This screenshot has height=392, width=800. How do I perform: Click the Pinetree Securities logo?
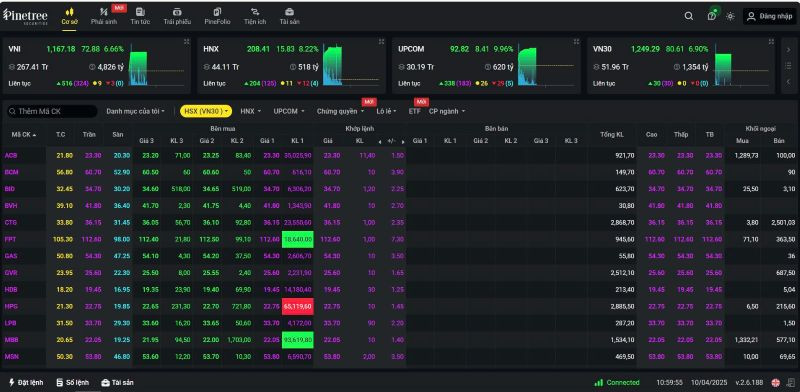[26, 16]
